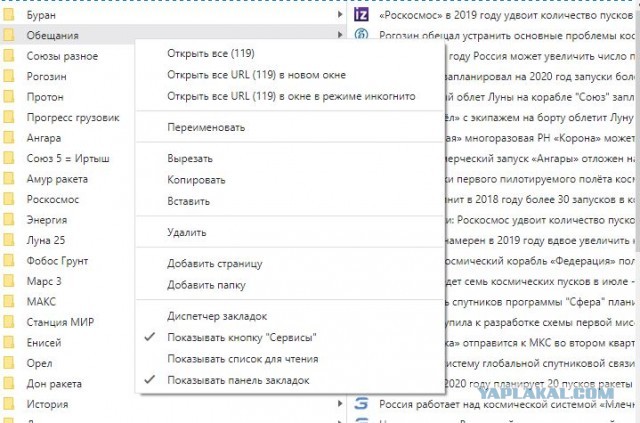
Task: Select Переименовать in context menu
Action: click(x=206, y=127)
